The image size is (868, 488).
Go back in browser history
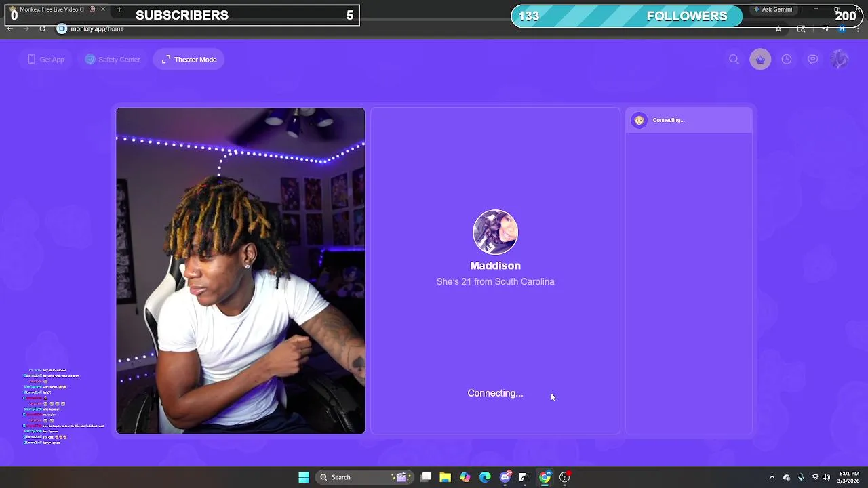click(9, 28)
